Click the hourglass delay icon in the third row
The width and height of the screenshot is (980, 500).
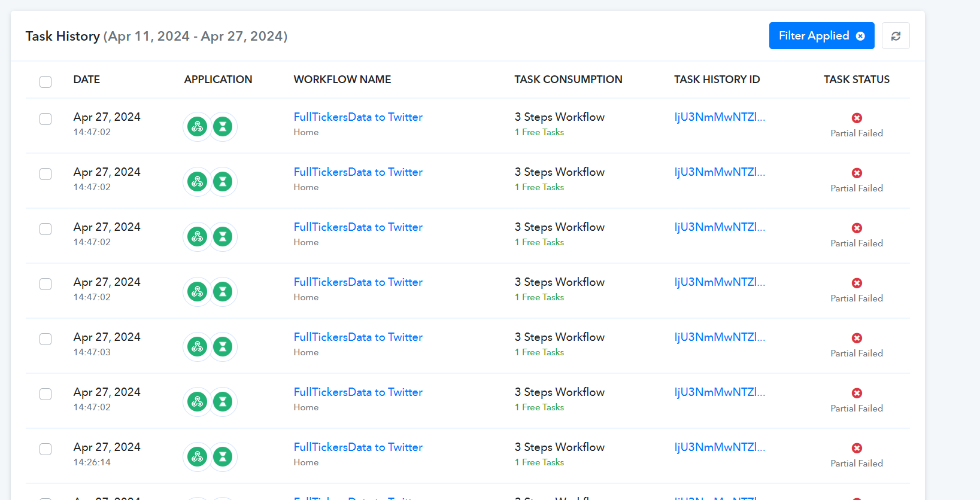(223, 237)
